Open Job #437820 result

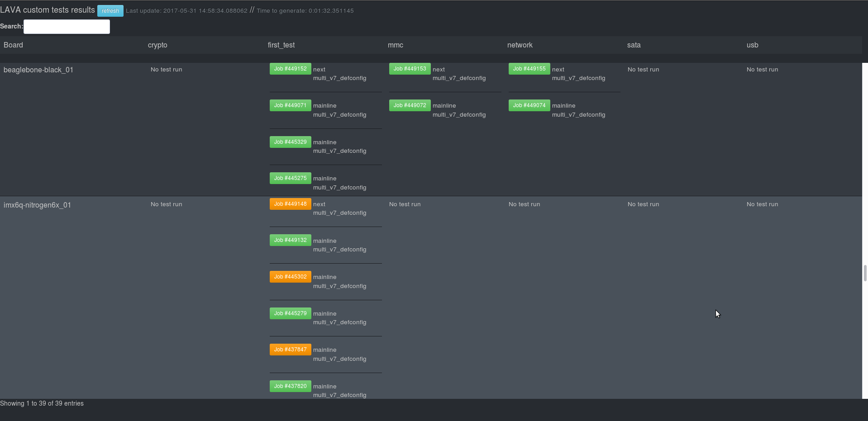pyautogui.click(x=290, y=386)
